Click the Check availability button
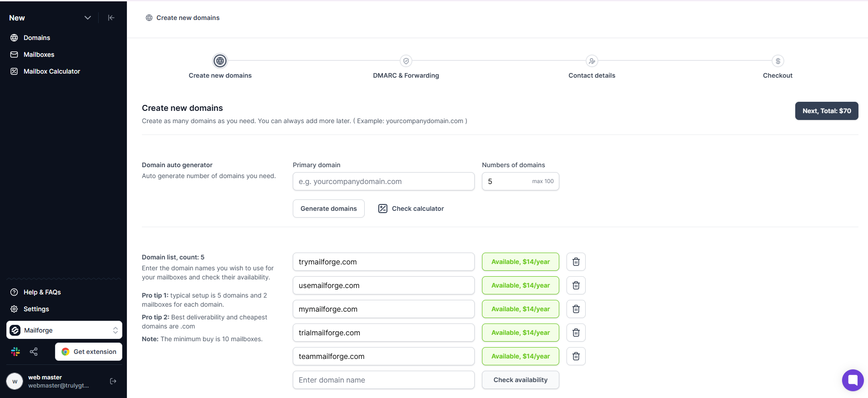Screen dimensions: 868x398 pos(521,380)
